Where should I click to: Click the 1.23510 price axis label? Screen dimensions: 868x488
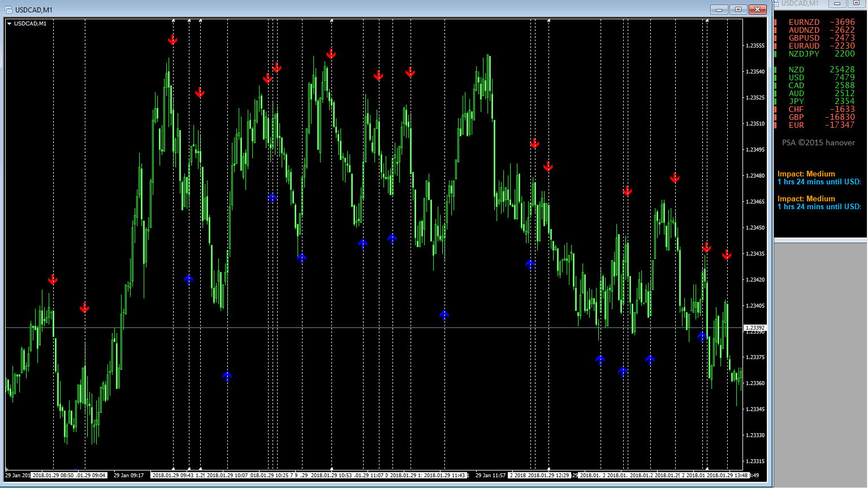coord(755,124)
